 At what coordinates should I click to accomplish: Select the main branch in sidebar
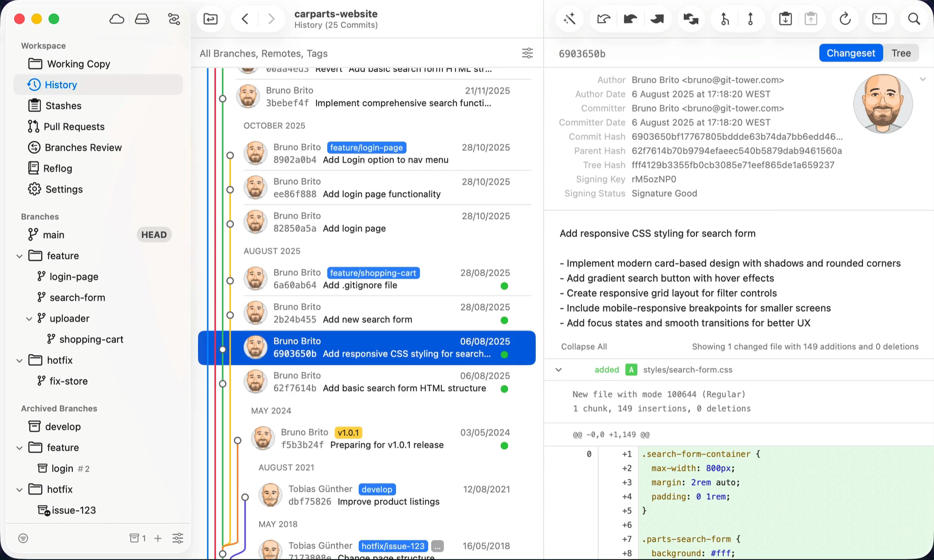click(x=98, y=235)
